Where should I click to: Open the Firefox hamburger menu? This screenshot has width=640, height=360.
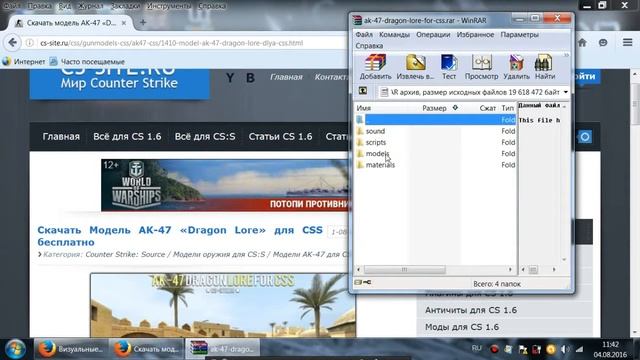[x=627, y=42]
